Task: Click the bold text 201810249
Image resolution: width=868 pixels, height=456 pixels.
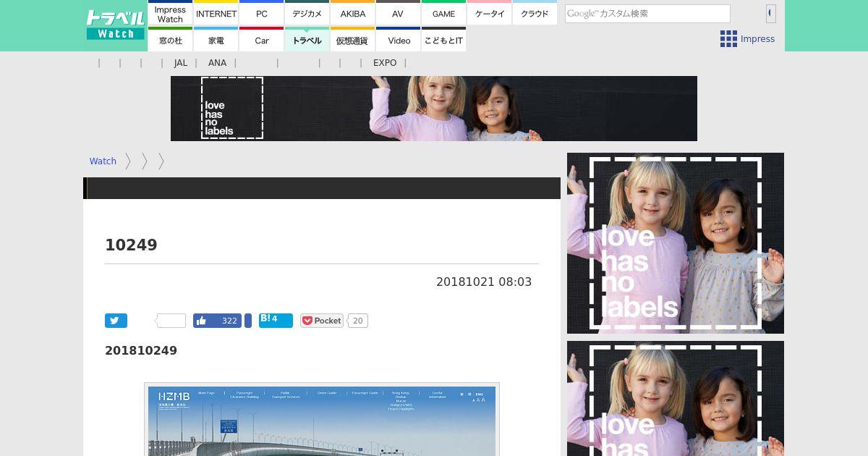Action: 141,351
